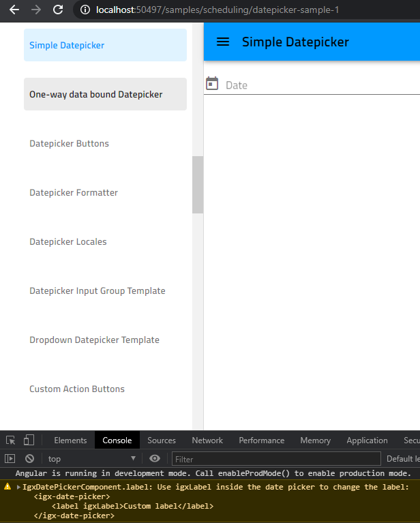Select the Console tab
Image resolution: width=420 pixels, height=523 pixels.
(x=117, y=440)
